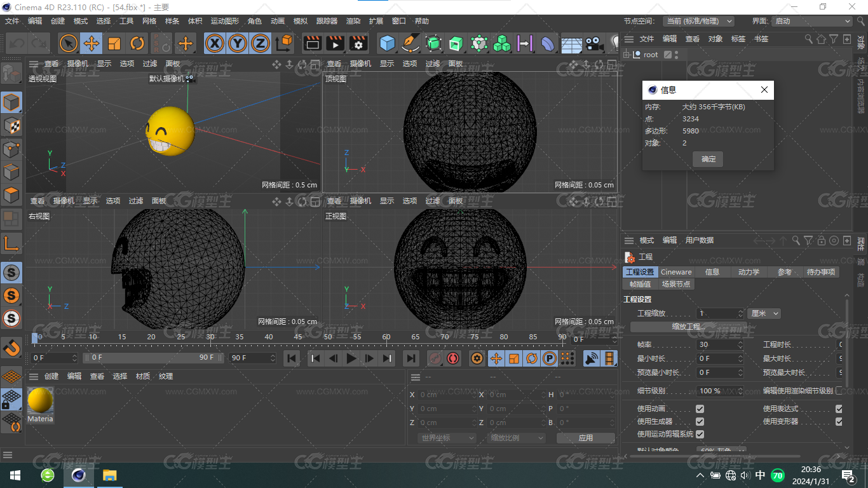Toggle Z axis lock

[x=261, y=43]
